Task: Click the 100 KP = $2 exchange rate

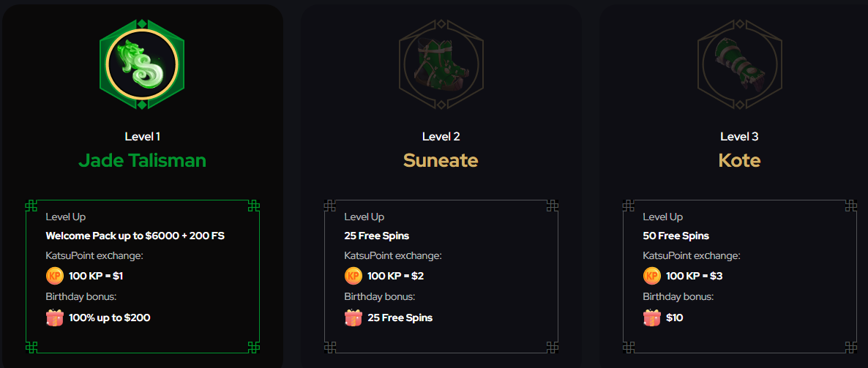Action: [x=396, y=276]
